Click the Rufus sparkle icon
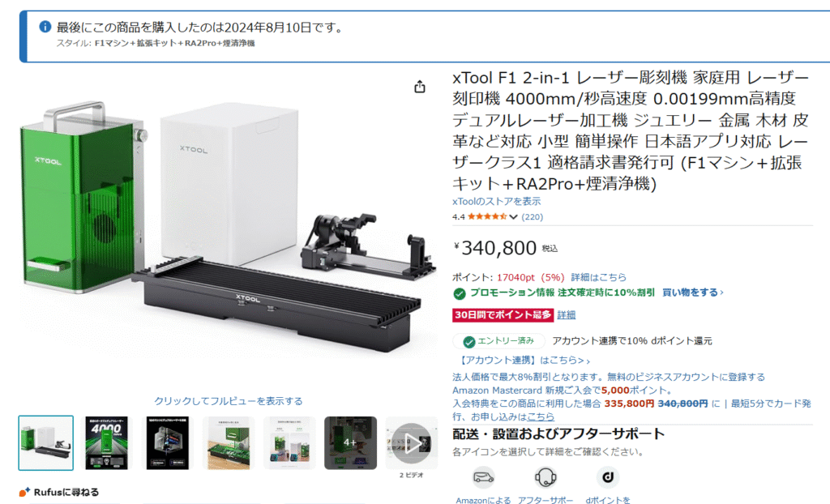The height and width of the screenshot is (504, 830). click(x=24, y=492)
